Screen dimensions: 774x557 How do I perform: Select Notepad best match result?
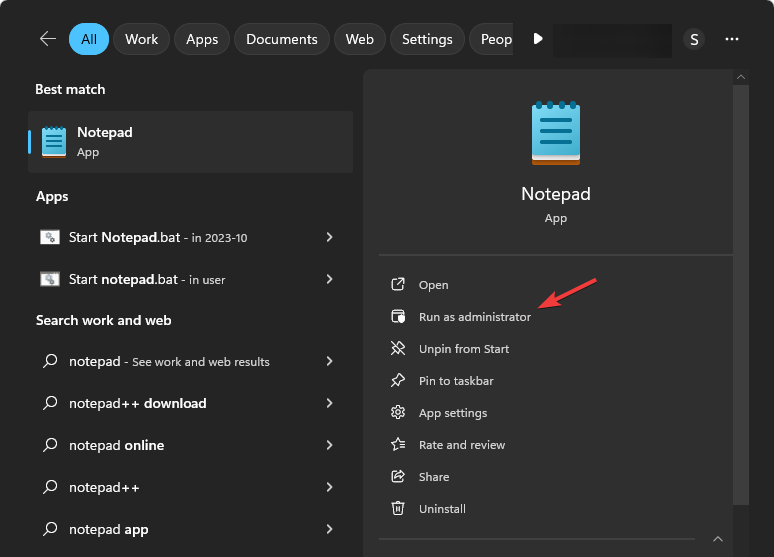(x=190, y=141)
